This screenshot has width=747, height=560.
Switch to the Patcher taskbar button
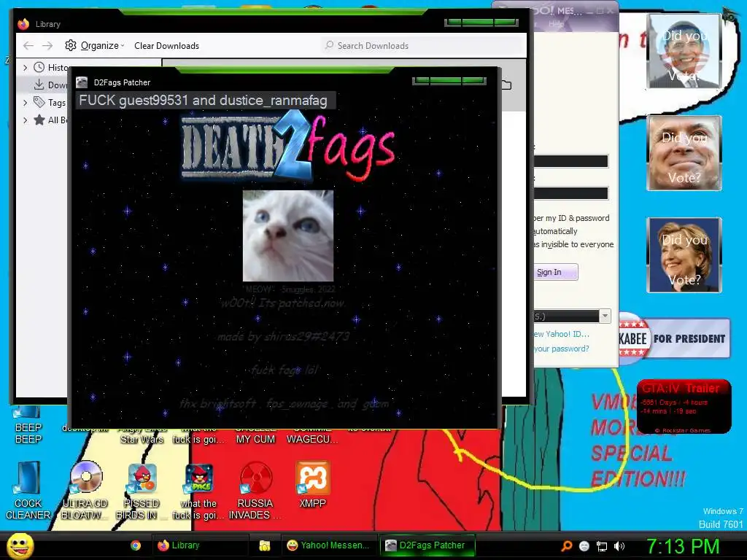click(427, 545)
